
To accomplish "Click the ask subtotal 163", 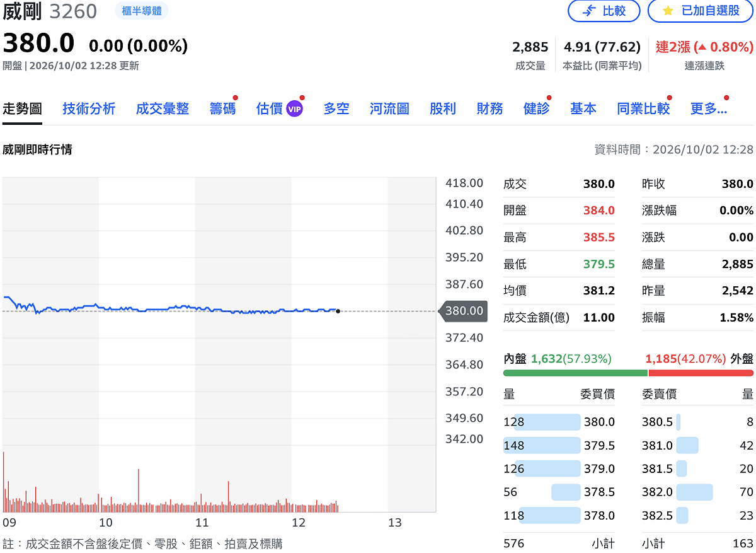I will [743, 543].
